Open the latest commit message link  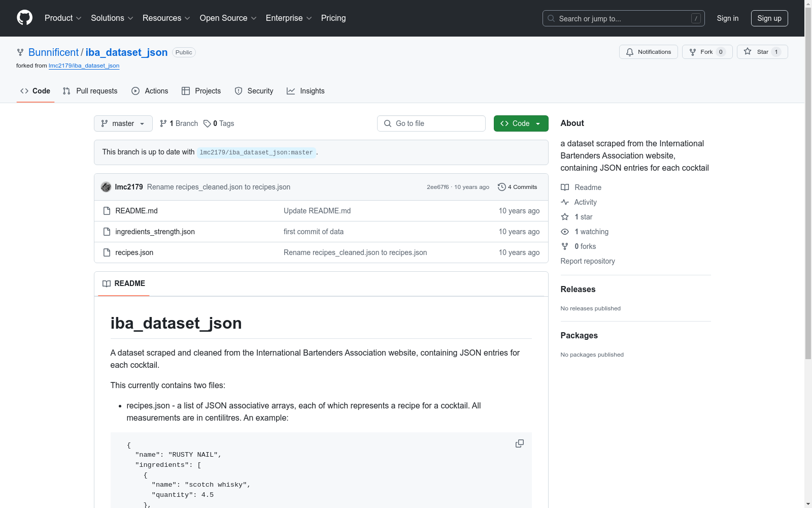[219, 187]
